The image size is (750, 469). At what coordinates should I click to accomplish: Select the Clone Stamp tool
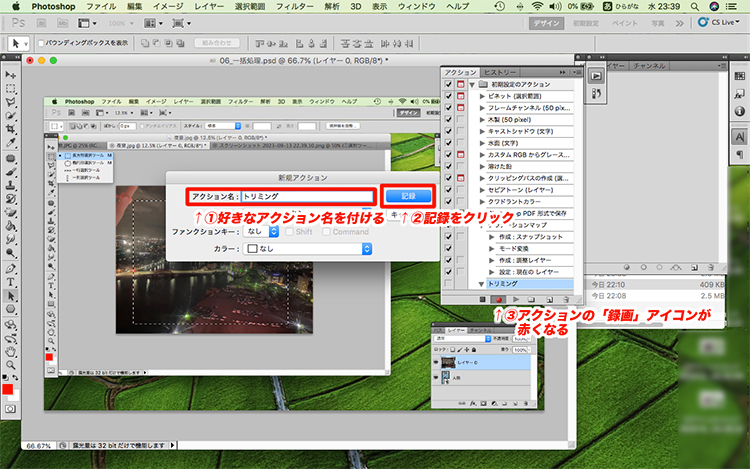[11, 185]
